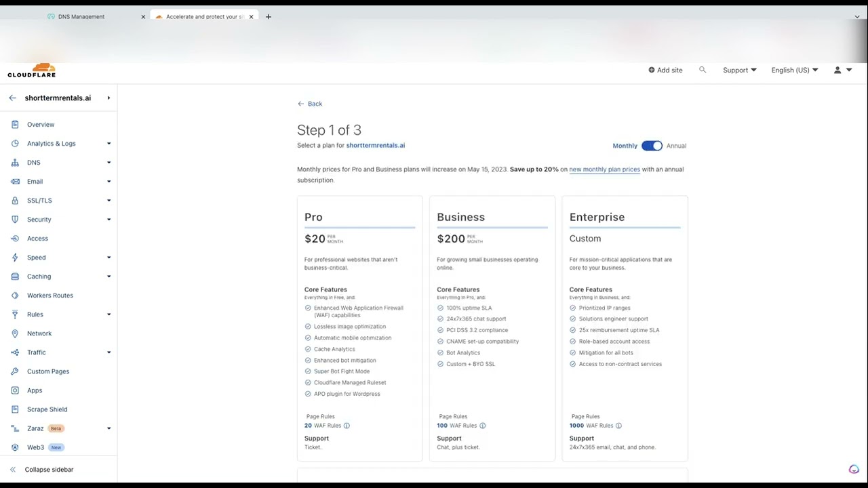Image resolution: width=868 pixels, height=488 pixels.
Task: Click the Web3 icon in sidebar
Action: [15, 447]
